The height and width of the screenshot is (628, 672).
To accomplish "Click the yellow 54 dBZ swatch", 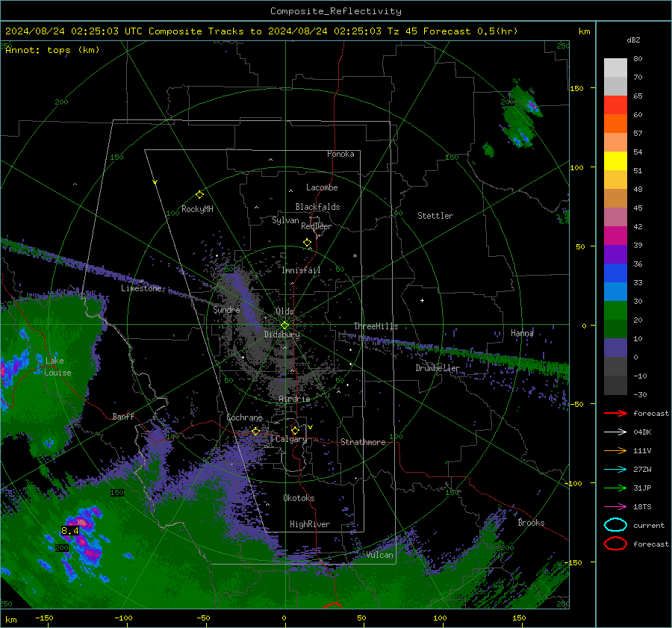I will (615, 161).
